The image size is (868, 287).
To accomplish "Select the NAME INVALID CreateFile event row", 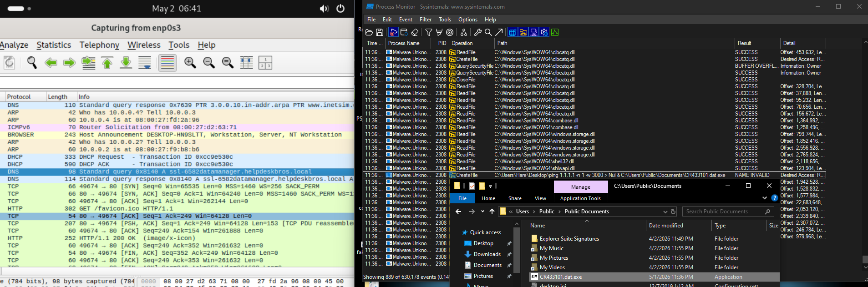I will click(x=594, y=175).
